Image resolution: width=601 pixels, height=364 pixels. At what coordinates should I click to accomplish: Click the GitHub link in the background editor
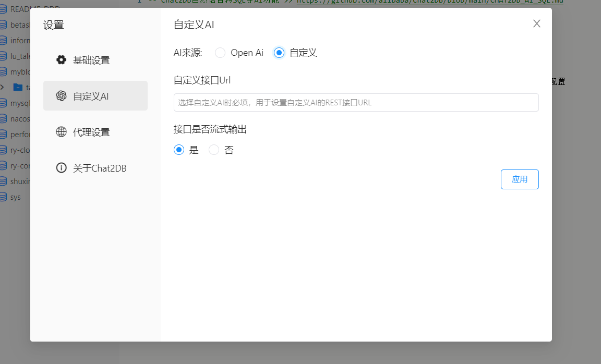[x=430, y=2]
